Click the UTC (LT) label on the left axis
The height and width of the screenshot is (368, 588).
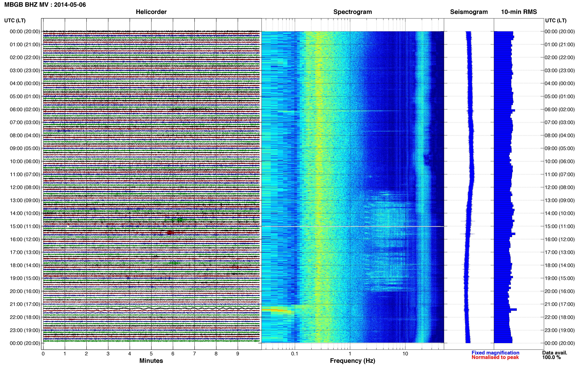15,20
